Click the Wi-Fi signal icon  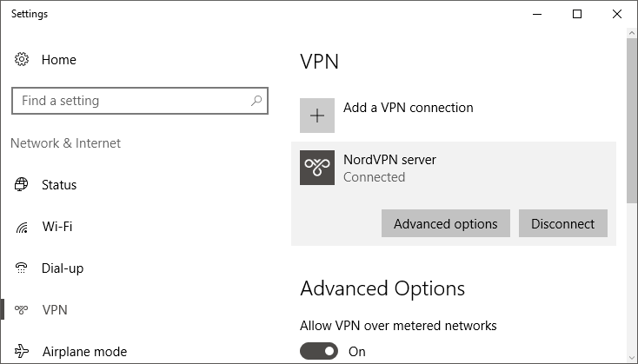pos(22,228)
